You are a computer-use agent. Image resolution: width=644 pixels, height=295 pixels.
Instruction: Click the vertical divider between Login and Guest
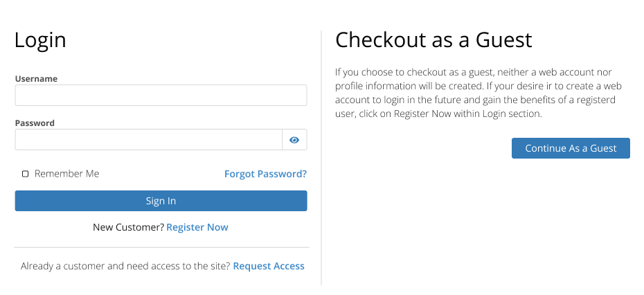321,158
